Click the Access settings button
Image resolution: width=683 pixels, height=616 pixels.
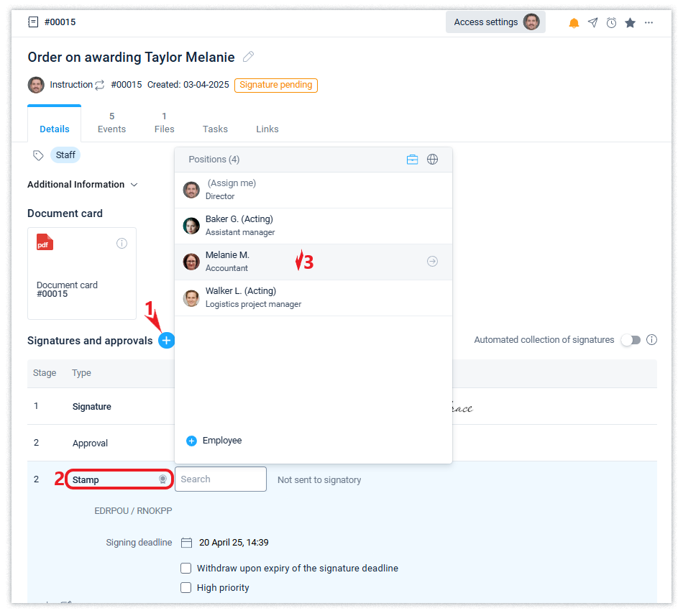coord(495,22)
